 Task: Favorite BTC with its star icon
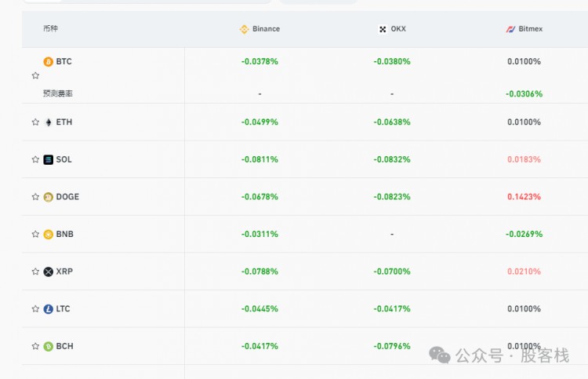point(35,75)
